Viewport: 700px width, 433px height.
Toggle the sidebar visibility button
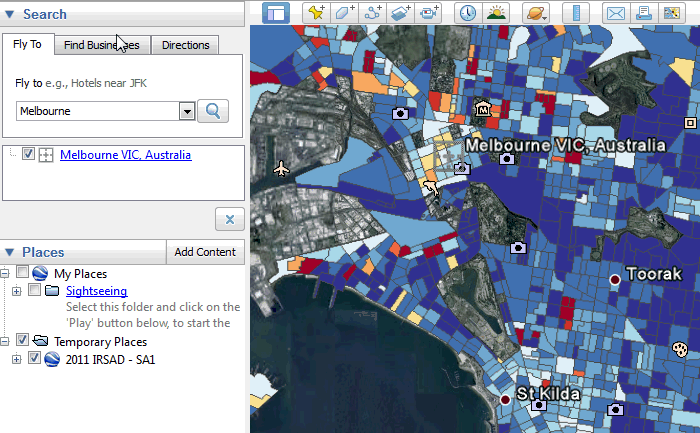[x=276, y=13]
